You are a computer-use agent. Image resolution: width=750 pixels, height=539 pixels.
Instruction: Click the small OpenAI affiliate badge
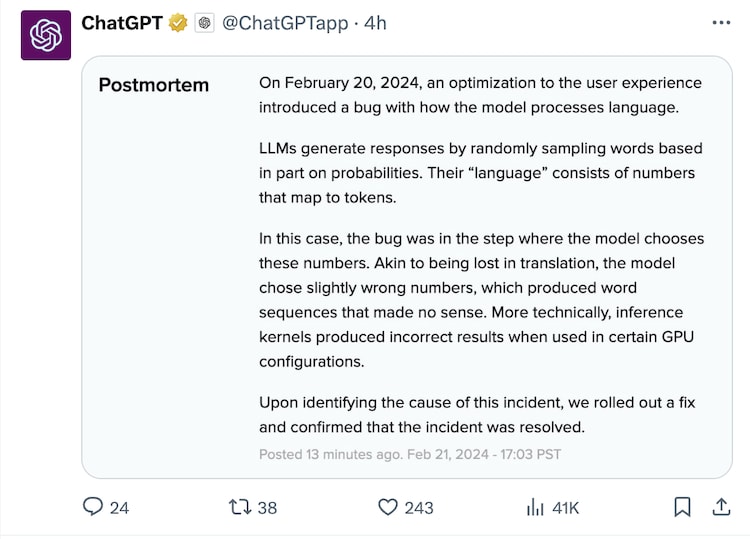point(204,22)
